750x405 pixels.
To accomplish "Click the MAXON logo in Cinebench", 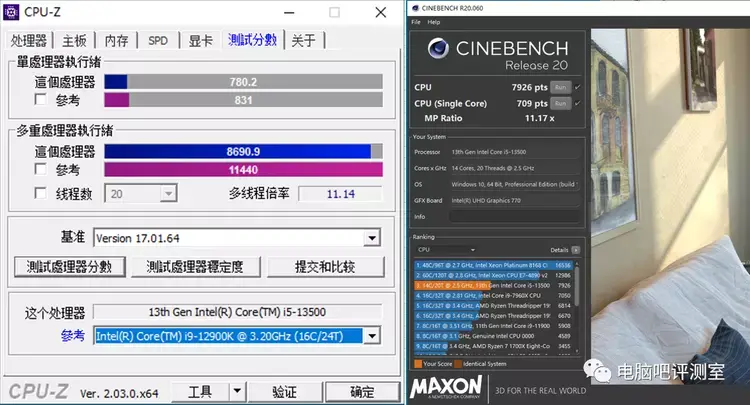I will (x=446, y=387).
